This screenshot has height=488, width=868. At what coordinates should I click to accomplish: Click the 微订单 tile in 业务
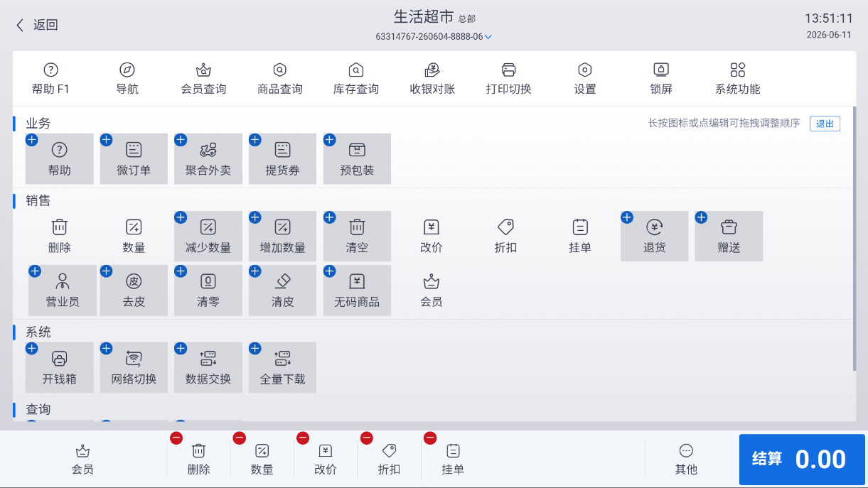[134, 159]
